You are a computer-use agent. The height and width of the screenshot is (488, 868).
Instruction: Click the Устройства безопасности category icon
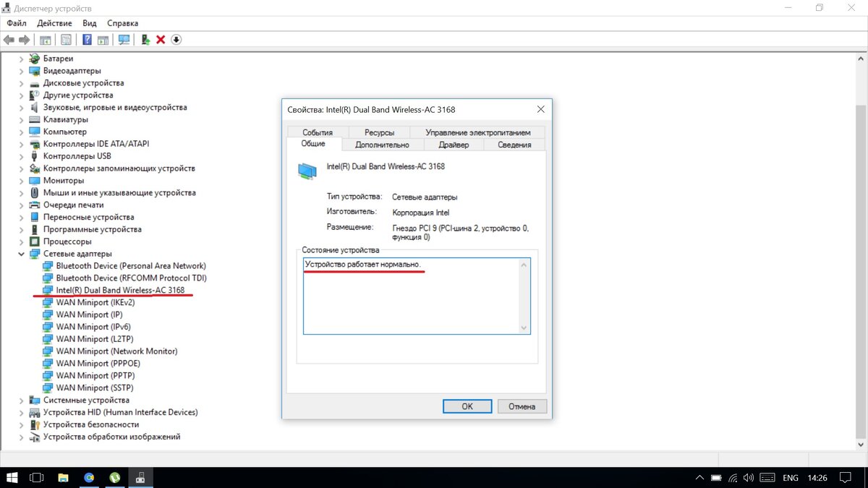34,424
